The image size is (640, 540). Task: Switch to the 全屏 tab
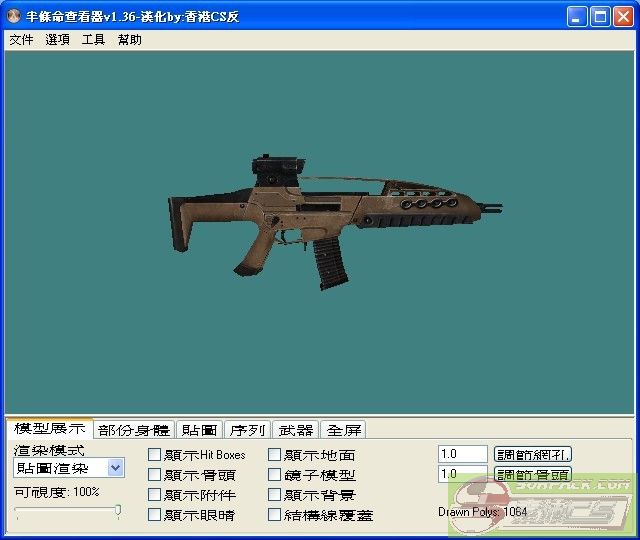point(343,430)
